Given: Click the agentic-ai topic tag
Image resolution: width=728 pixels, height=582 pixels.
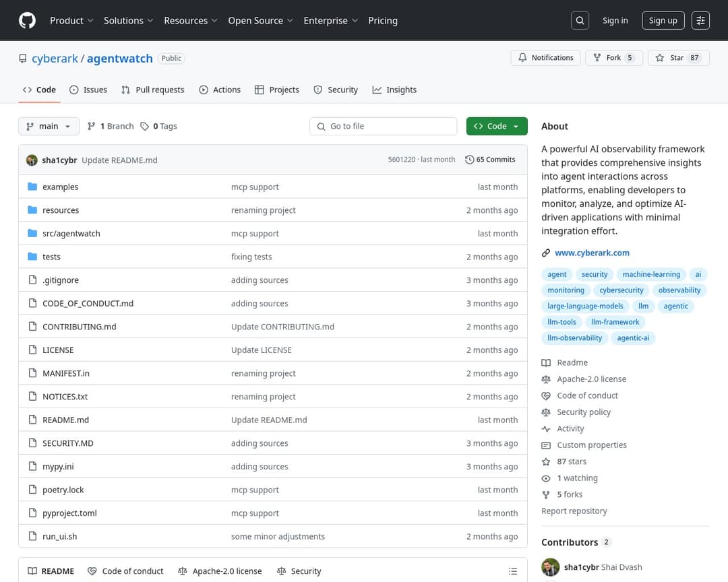Looking at the screenshot, I should coord(633,338).
